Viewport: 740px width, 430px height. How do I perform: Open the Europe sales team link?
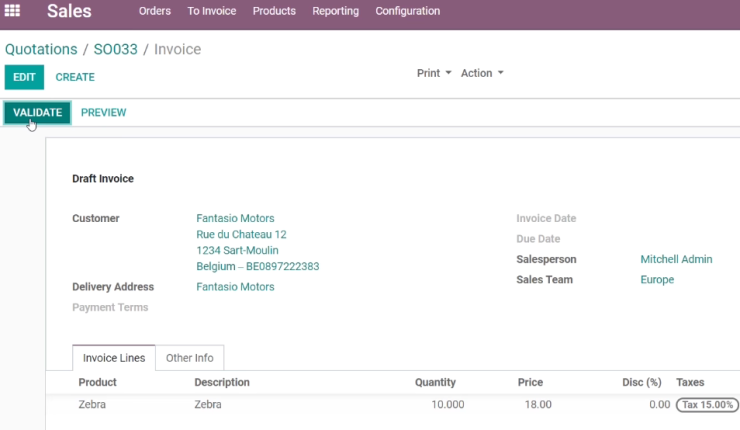point(657,279)
